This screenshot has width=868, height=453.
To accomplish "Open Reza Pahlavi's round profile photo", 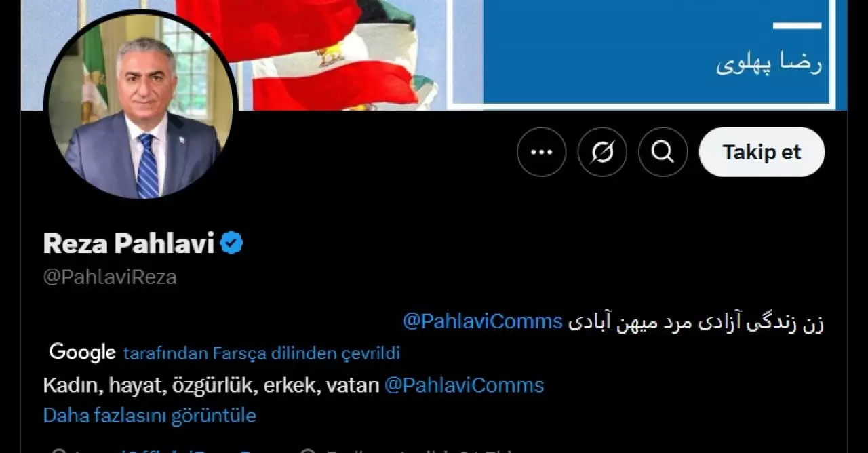I will point(141,105).
